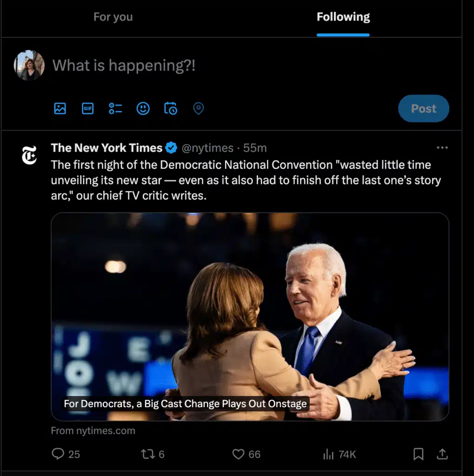This screenshot has height=476, width=474.
Task: Open the @nytimes profile link
Action: tap(208, 148)
